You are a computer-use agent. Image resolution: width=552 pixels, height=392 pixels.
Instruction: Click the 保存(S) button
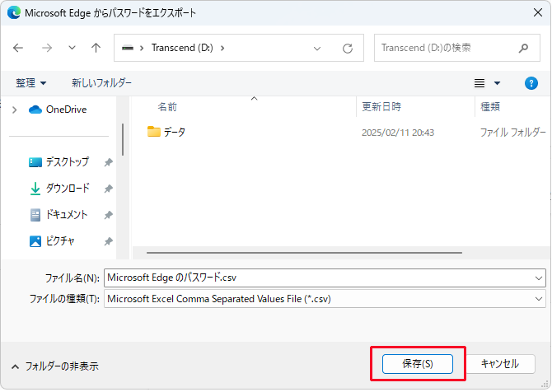tap(417, 363)
